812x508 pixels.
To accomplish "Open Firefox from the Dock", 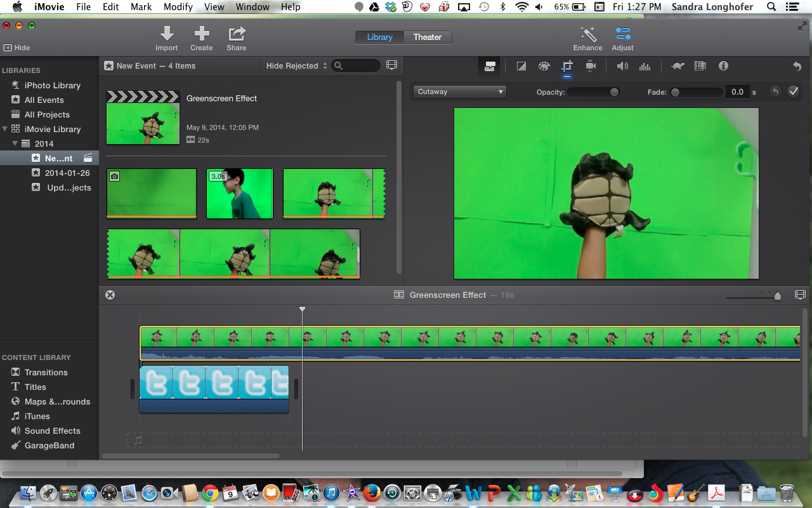I will pyautogui.click(x=372, y=492).
